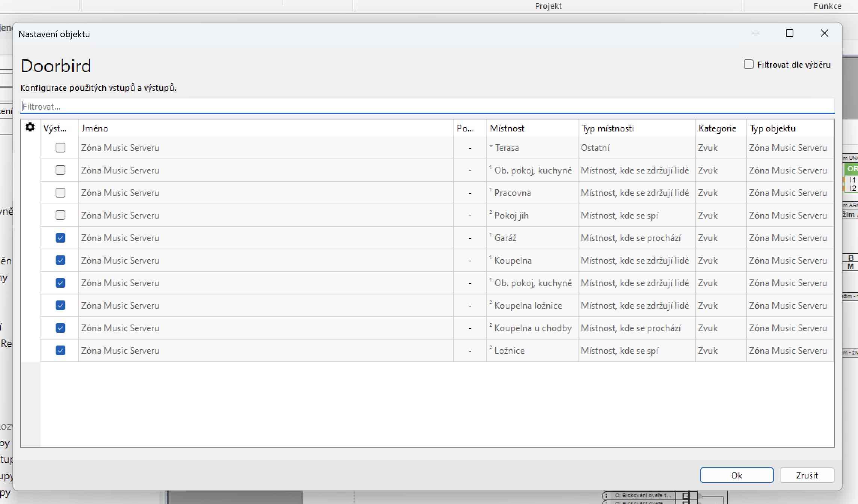Image resolution: width=858 pixels, height=504 pixels.
Task: Click the Typ místnosti column header
Action: pos(607,128)
